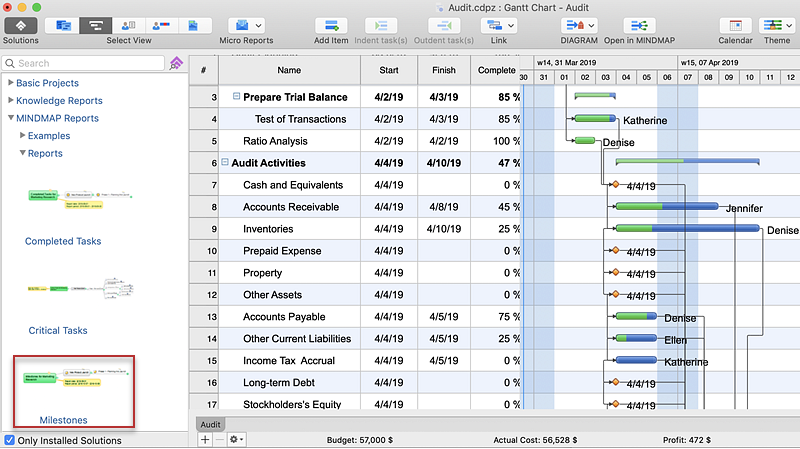Click the Micro Reports icon
Viewport: 800px width, 449px height.
tap(242, 26)
